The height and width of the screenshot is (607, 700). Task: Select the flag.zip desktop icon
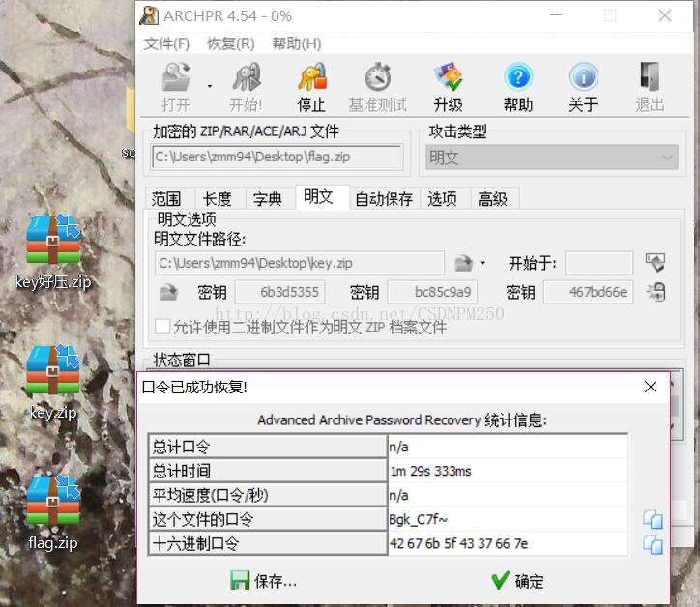point(53,513)
